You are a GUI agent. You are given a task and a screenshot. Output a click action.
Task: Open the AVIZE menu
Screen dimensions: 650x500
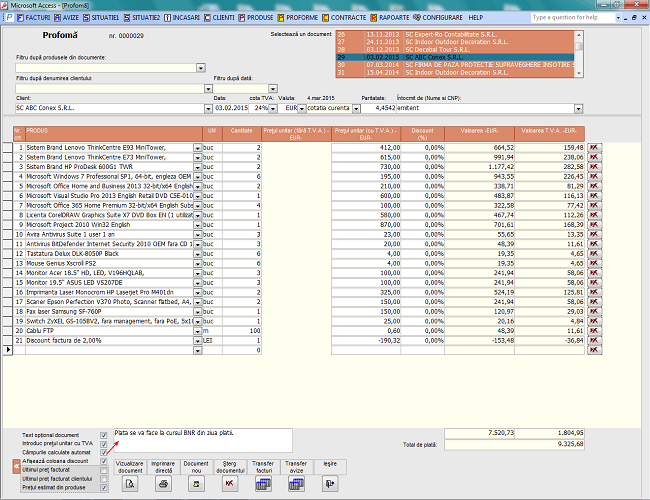(66, 17)
